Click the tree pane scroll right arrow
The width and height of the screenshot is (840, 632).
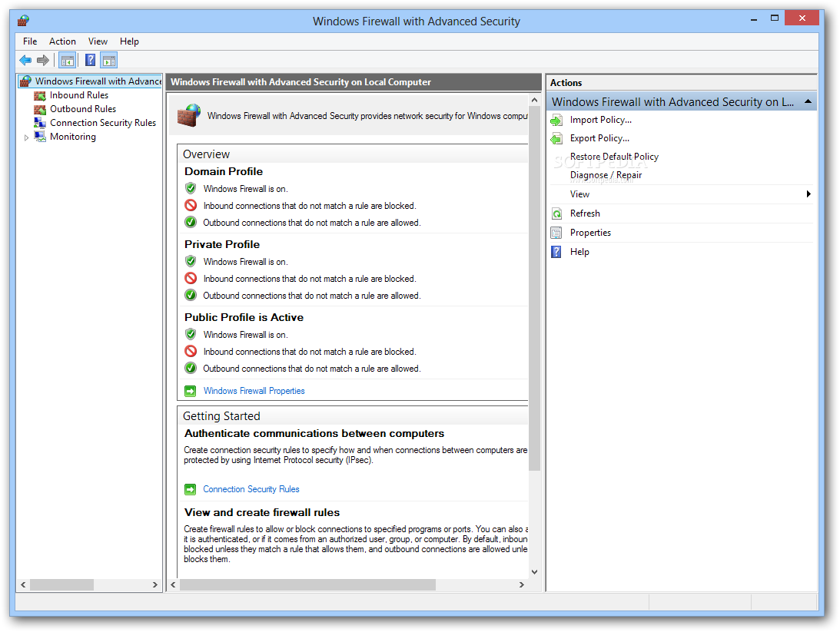tap(154, 585)
